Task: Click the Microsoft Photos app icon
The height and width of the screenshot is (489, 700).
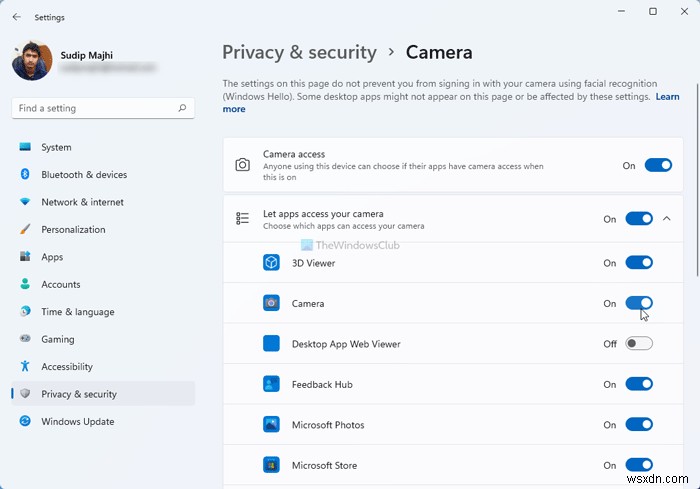Action: [271, 425]
